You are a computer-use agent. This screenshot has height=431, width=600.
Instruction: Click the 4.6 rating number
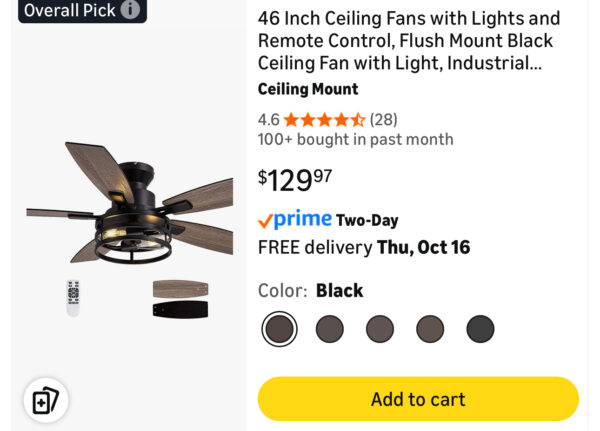(x=268, y=119)
